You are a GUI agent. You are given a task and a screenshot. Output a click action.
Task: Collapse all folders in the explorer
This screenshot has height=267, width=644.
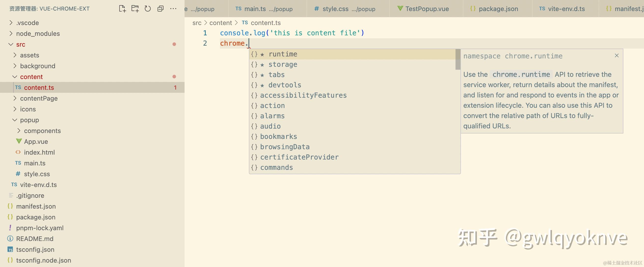(x=161, y=8)
